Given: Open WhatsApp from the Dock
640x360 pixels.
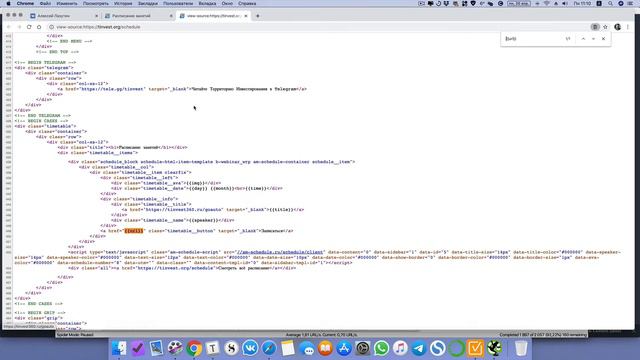Looking at the screenshot, I should click(x=381, y=348).
